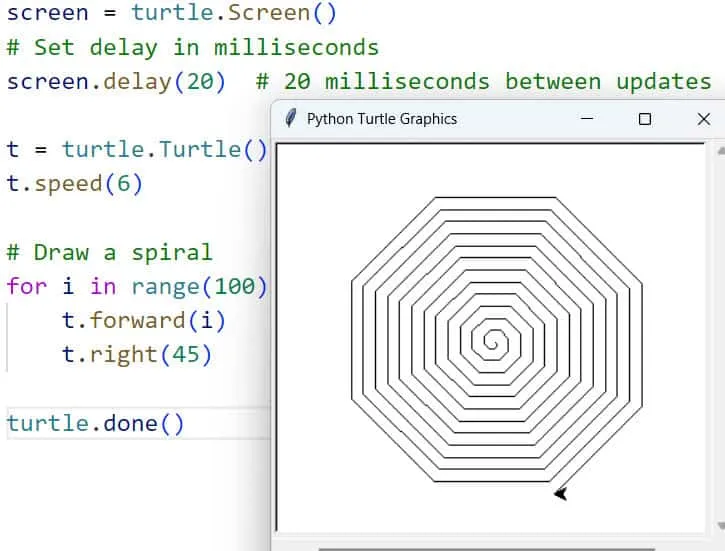Screen dimensions: 725x551
Task: Click the feather icon in Turtle title bar
Action: tap(291, 118)
